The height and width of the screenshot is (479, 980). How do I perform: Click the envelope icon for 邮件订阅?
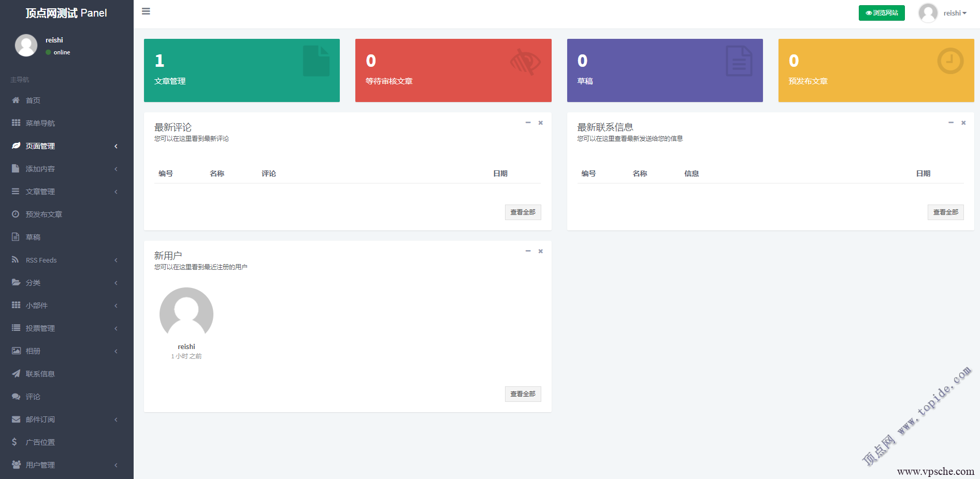(16, 419)
